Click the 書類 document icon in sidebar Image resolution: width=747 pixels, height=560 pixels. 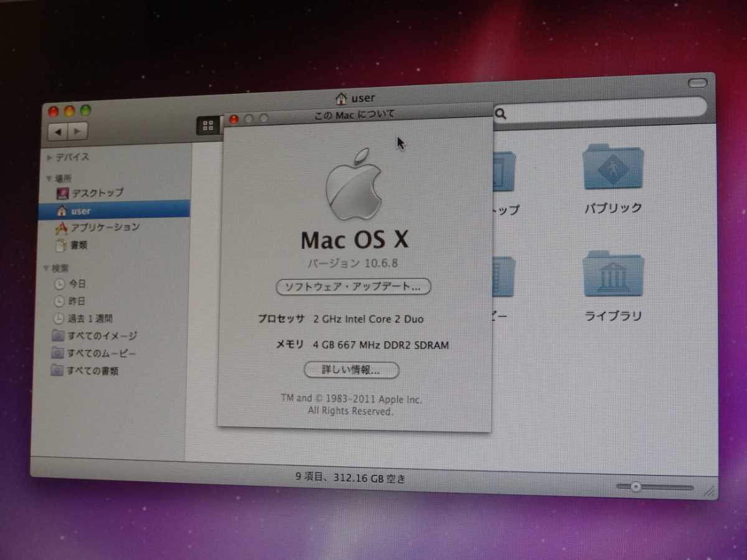(60, 245)
